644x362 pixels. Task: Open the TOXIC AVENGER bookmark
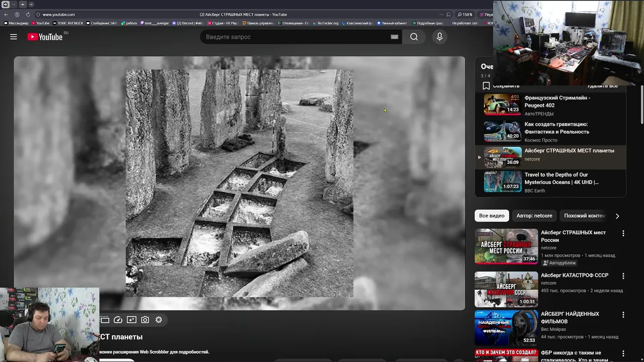[68, 23]
